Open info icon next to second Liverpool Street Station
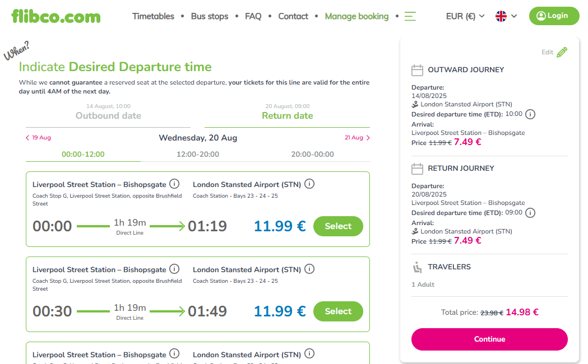The image size is (588, 364). click(174, 269)
